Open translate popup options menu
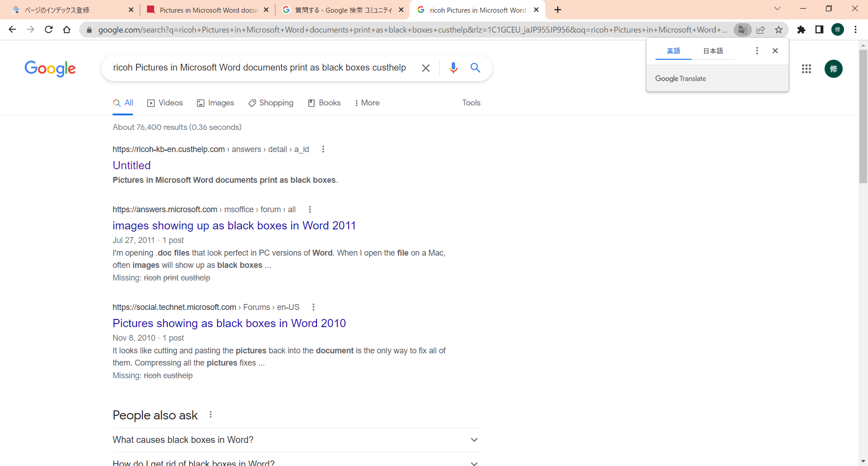This screenshot has height=466, width=868. click(x=757, y=51)
